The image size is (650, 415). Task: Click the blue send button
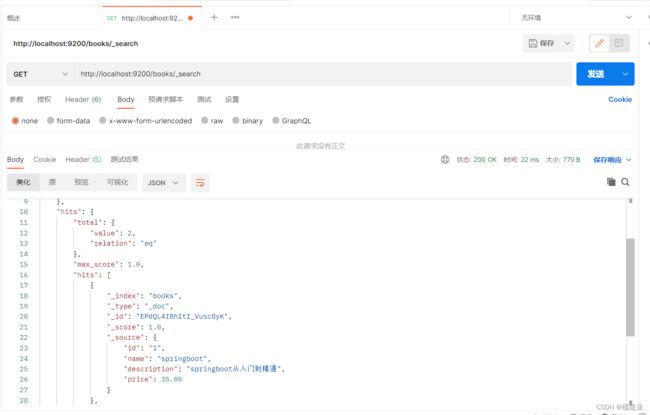[x=596, y=74]
